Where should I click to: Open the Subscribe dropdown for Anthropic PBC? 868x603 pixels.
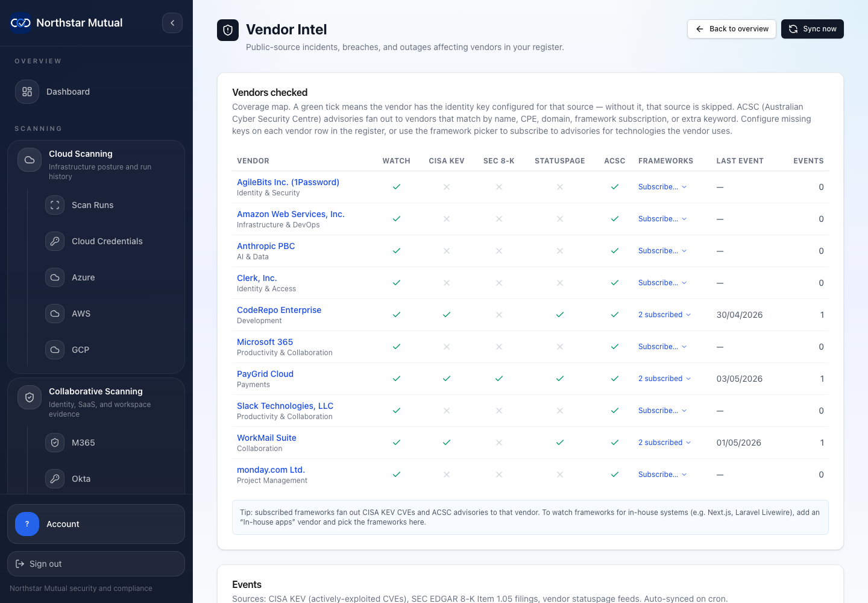tap(662, 251)
